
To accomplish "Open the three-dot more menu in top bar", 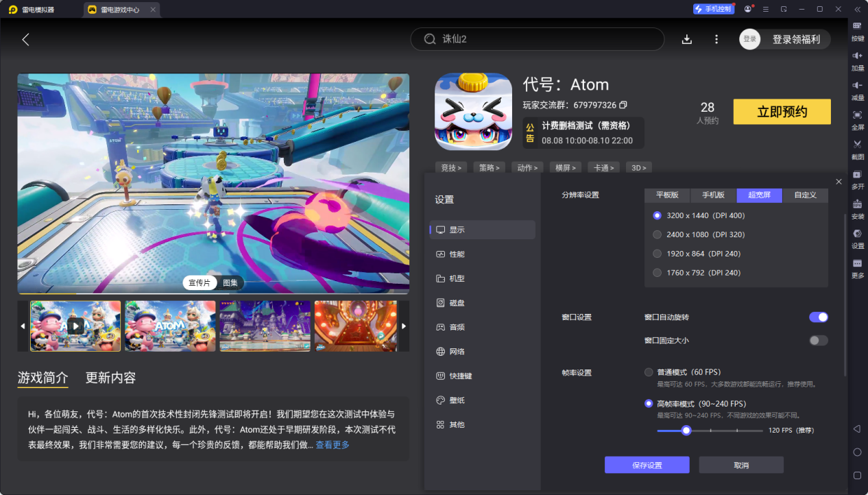I will pyautogui.click(x=716, y=39).
